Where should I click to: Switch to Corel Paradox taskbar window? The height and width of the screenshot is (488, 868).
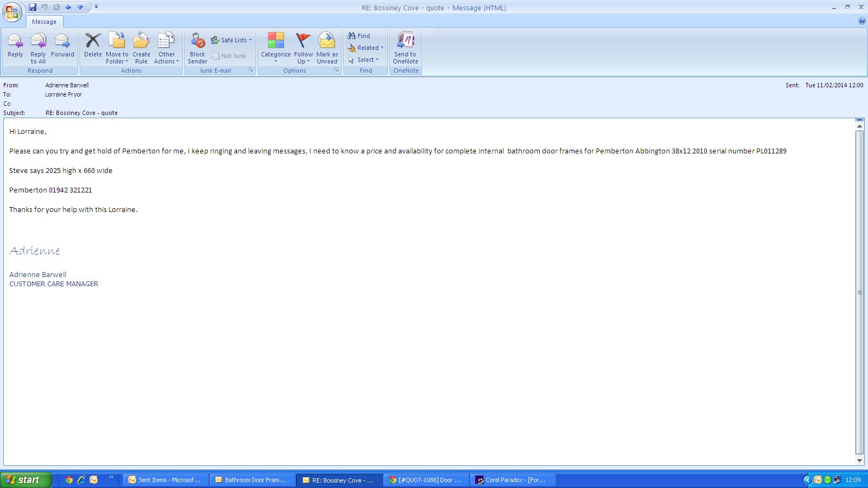click(x=512, y=480)
